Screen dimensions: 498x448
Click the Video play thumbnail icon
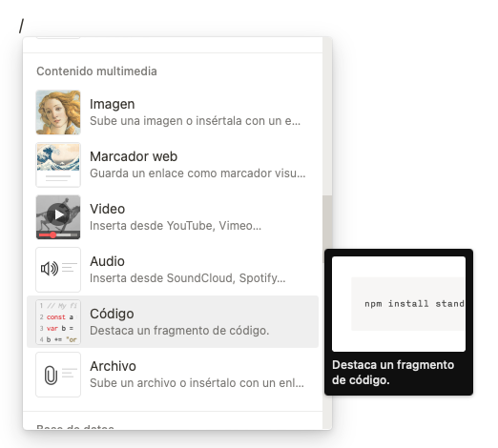(x=58, y=217)
